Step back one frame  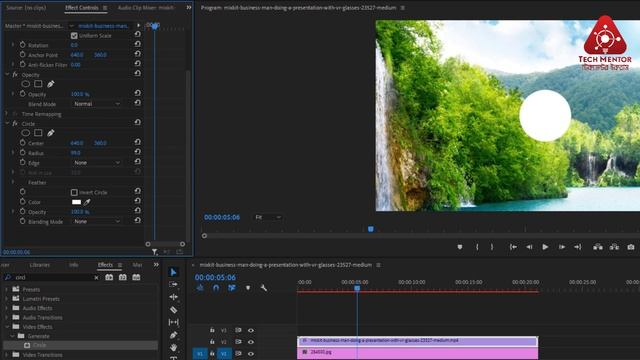tap(529, 247)
